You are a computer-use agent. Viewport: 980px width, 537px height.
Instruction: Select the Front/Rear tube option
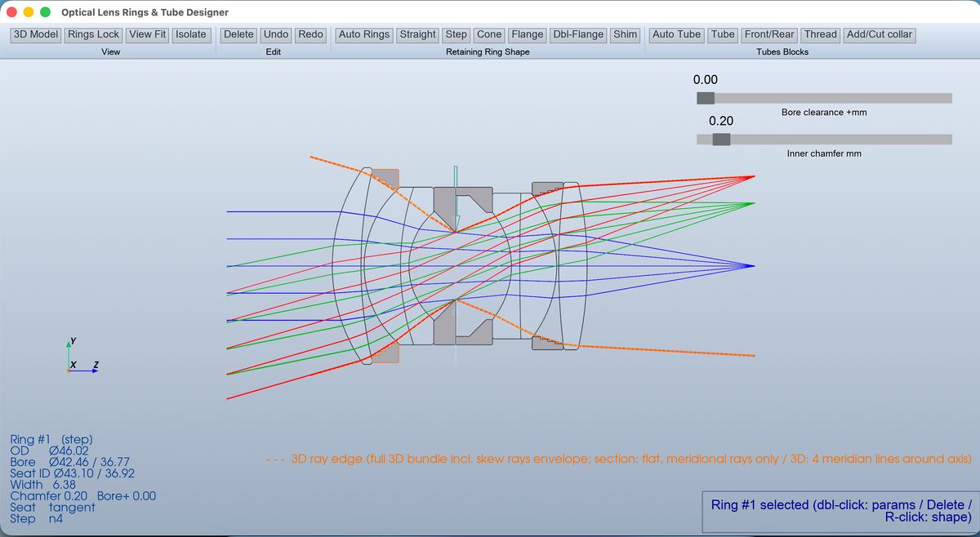769,34
